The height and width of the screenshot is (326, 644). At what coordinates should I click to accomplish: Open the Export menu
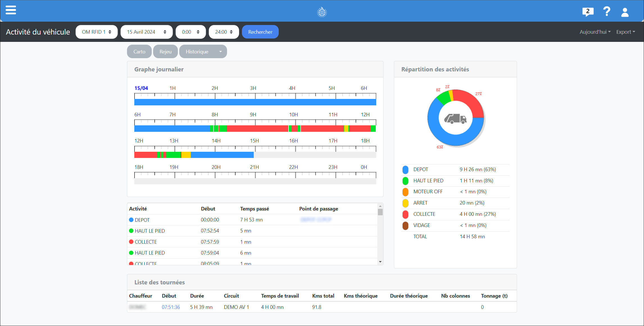[x=625, y=32]
